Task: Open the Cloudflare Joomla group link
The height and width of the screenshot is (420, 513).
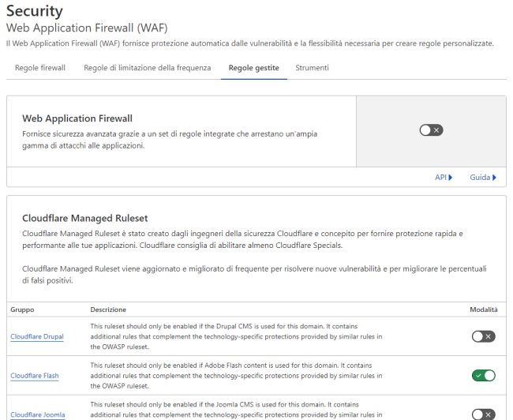Action: 38,414
